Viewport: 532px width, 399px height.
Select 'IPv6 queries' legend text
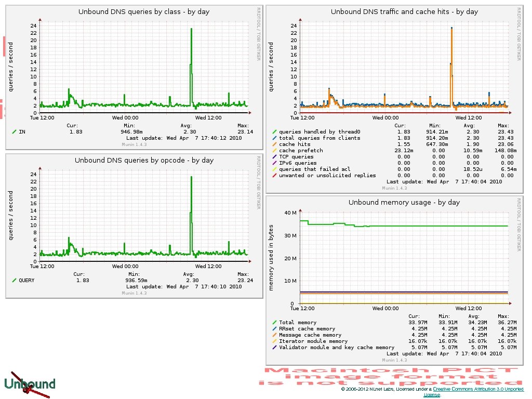click(298, 163)
